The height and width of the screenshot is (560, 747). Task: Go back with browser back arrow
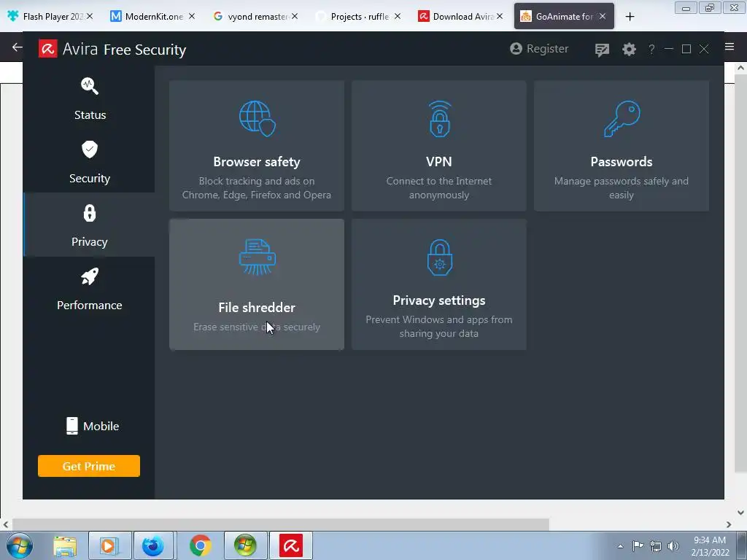coord(18,47)
